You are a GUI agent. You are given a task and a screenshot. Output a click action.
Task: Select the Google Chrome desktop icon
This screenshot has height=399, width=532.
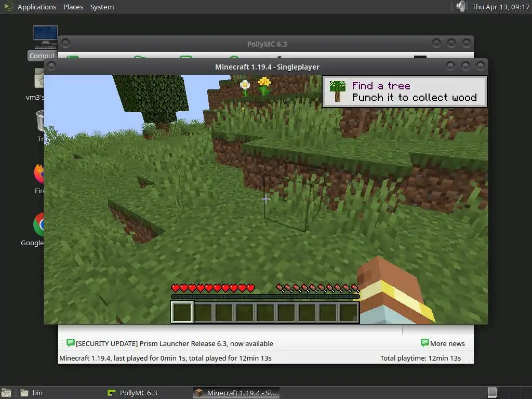(x=34, y=230)
